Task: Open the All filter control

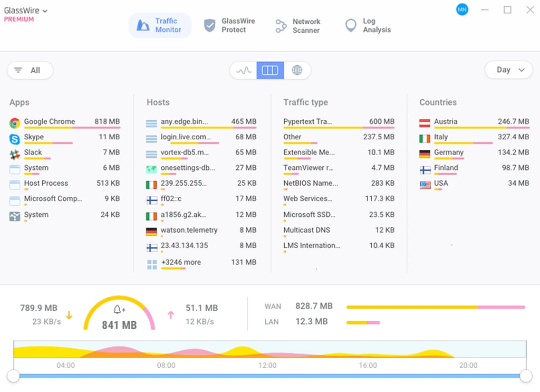Action: [x=30, y=70]
